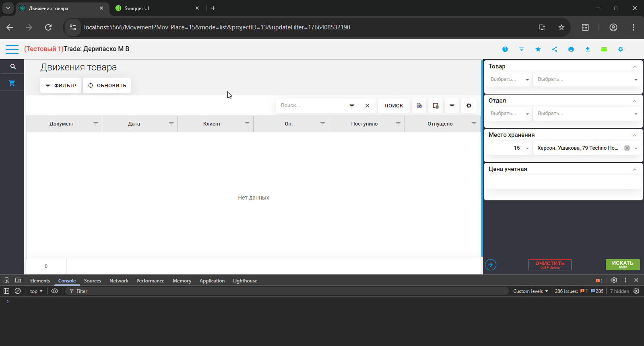Open the shopping cart sidebar icon
Image resolution: width=644 pixels, height=346 pixels.
click(12, 83)
